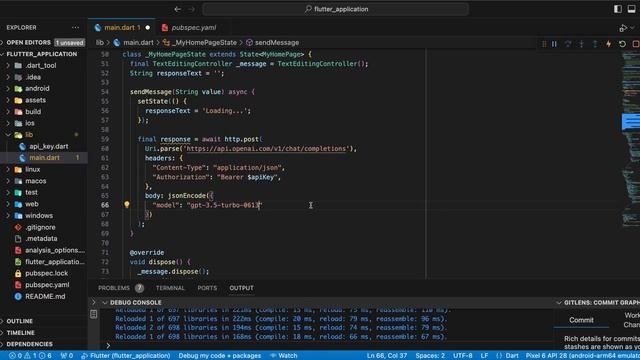Click the debug console filter icon
The image size is (640, 360).
click(x=93, y=314)
